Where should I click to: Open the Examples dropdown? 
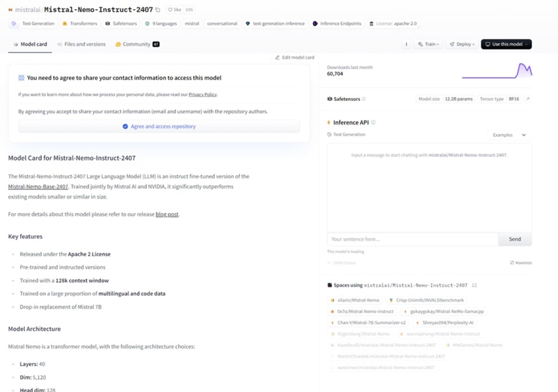click(509, 135)
